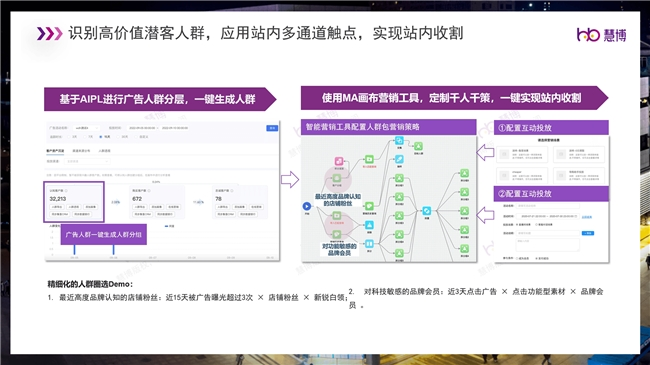
Task: Switch to the middle dashboard tab
Action: [81, 151]
